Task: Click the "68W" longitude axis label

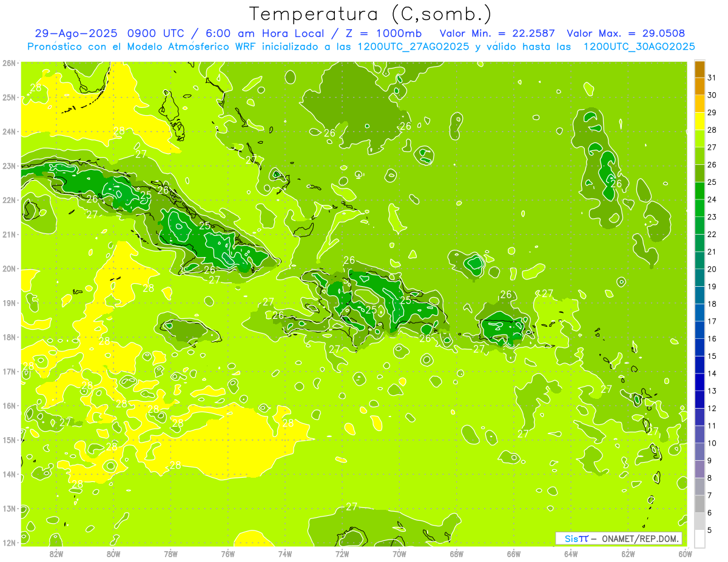Action: coord(457,554)
